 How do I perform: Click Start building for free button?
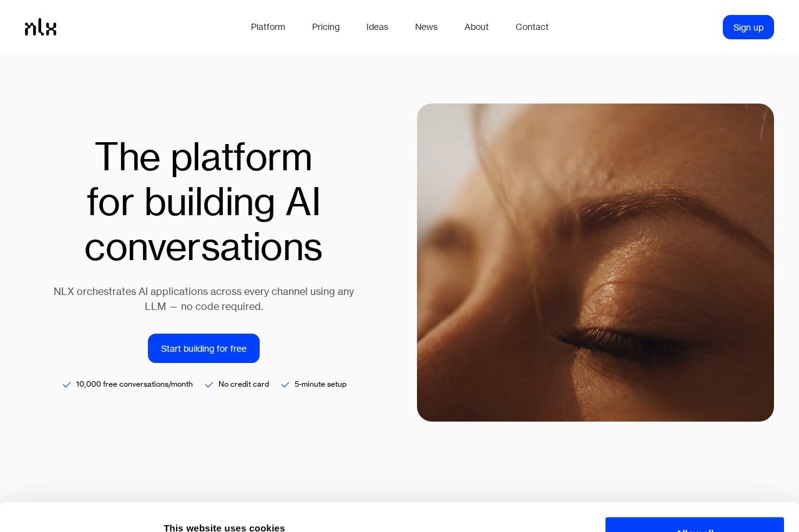pos(203,348)
